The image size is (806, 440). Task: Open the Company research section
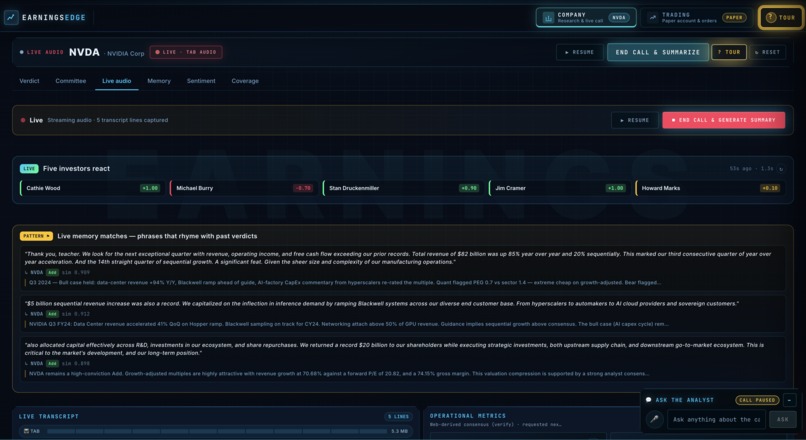tap(585, 17)
